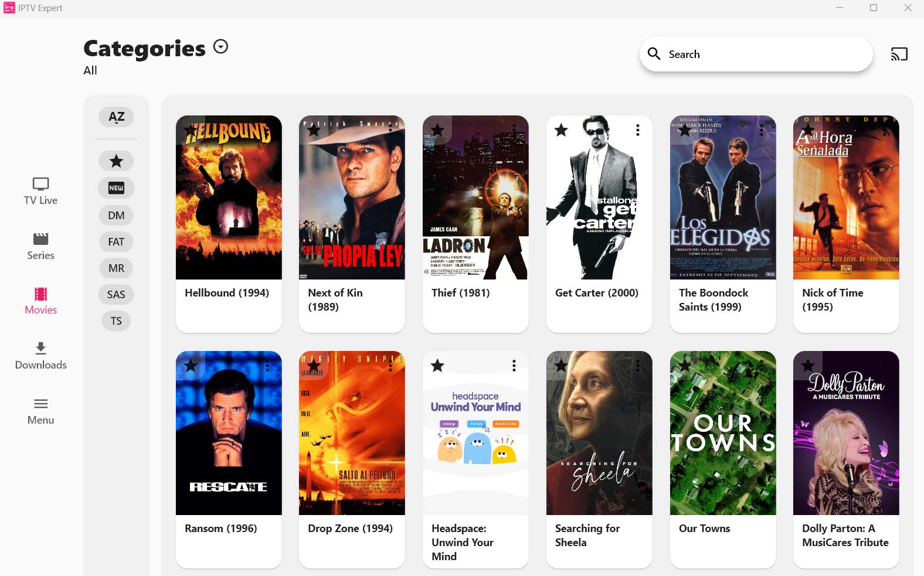Open three-dot menu on Ransom (1996)
The width and height of the screenshot is (924, 576).
point(267,366)
